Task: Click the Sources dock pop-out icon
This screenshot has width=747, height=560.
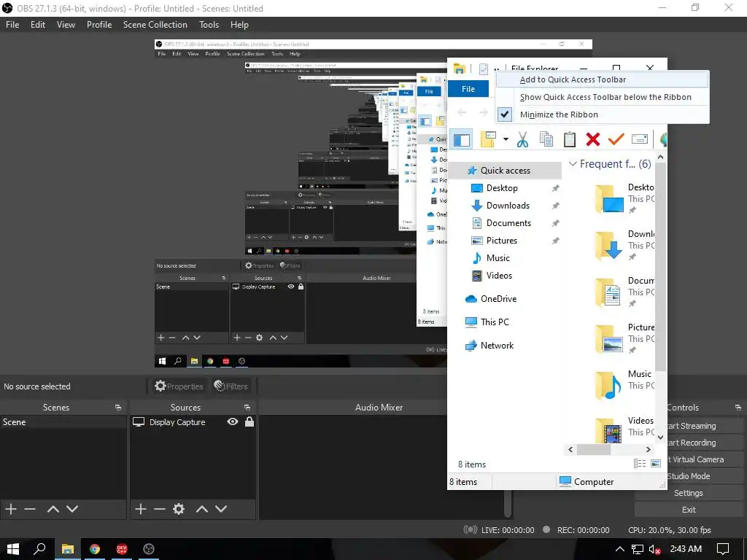Action: [247, 408]
